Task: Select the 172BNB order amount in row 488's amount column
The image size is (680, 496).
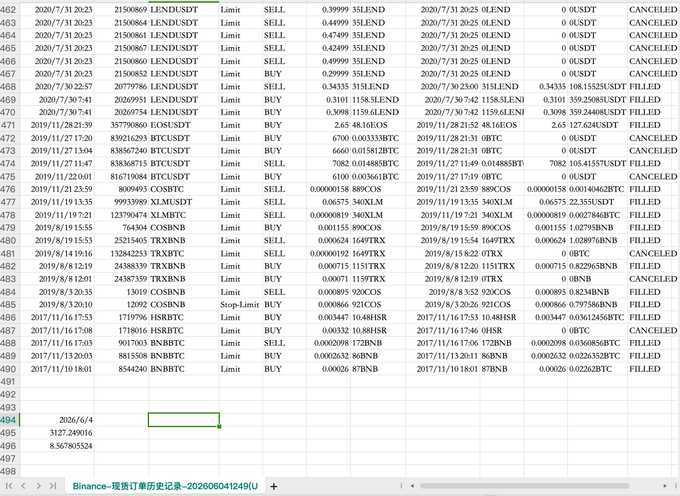Action: coord(378,343)
